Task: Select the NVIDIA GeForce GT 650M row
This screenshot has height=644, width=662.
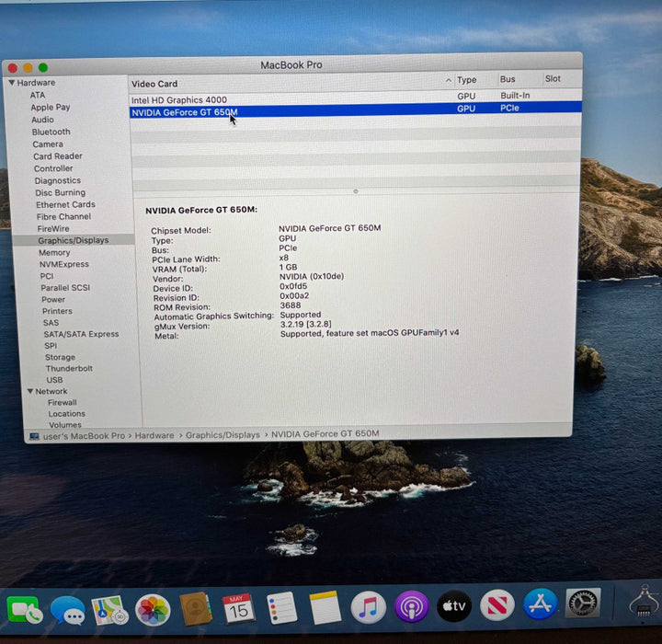Action: [x=356, y=110]
